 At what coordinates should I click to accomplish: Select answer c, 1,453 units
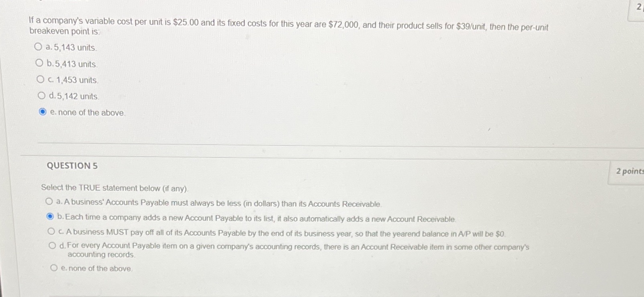[x=40, y=79]
